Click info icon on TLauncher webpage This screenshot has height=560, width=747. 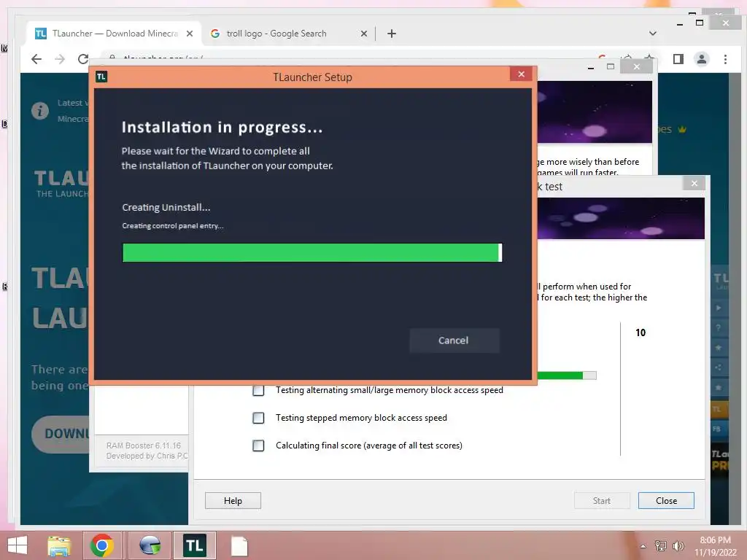click(40, 111)
